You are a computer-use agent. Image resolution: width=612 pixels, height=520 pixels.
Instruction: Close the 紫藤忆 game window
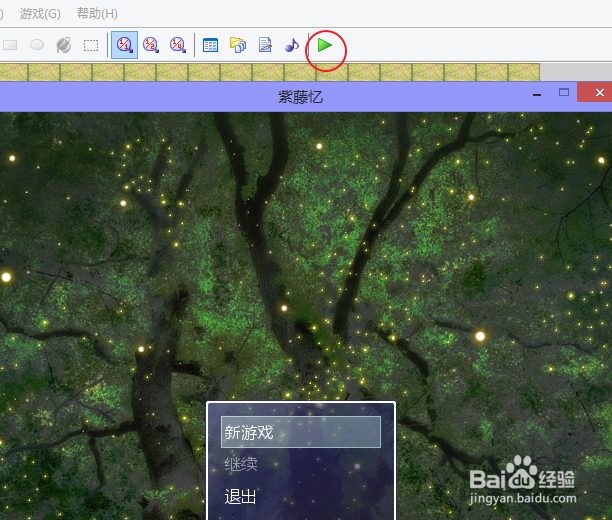click(594, 93)
